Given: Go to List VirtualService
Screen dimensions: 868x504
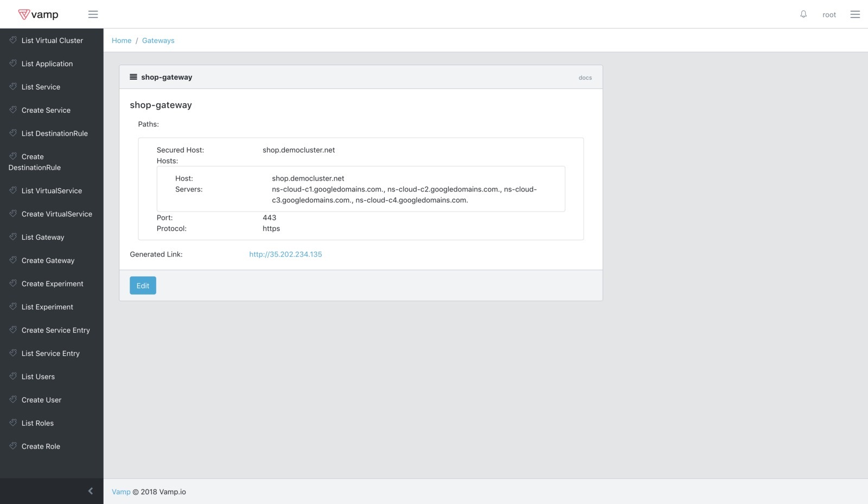Looking at the screenshot, I should pos(52,191).
